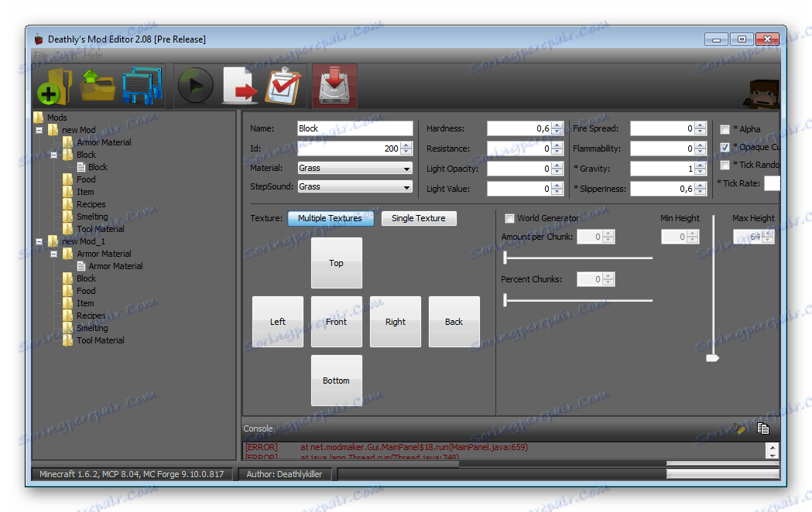Screen dimensions: 812x512
Task: Click the Amount per Chunk slider handle
Action: pyautogui.click(x=505, y=257)
